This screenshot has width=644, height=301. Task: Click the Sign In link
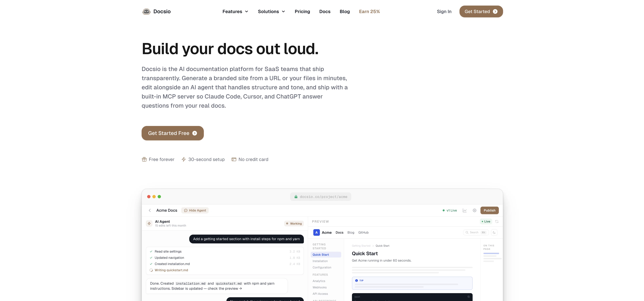pos(444,11)
